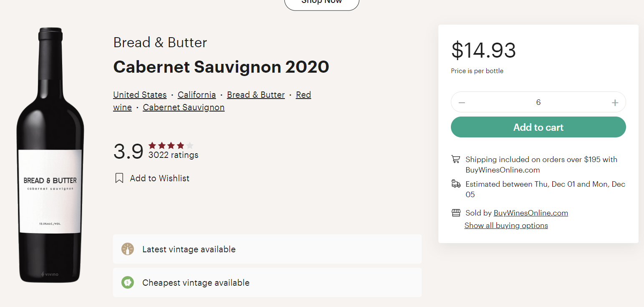644x307 pixels.
Task: Click the 3022 ratings text
Action: click(x=174, y=155)
